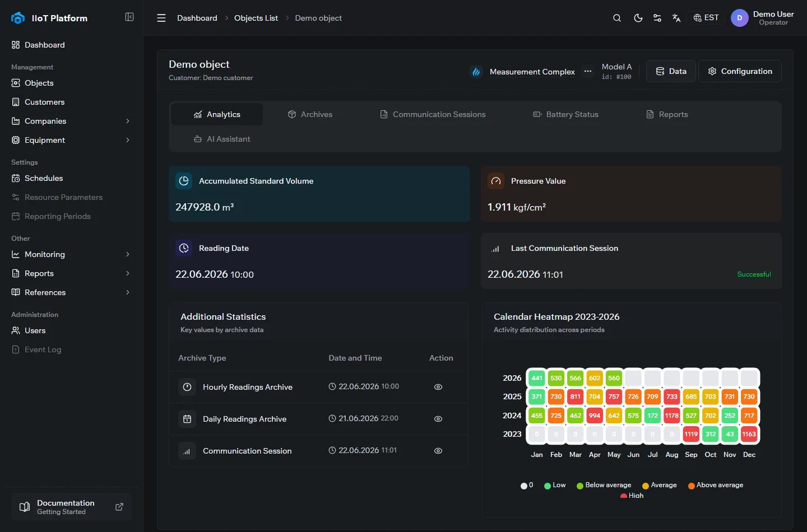This screenshot has height=532, width=807.
Task: Click the search magnifier icon
Action: tap(617, 18)
